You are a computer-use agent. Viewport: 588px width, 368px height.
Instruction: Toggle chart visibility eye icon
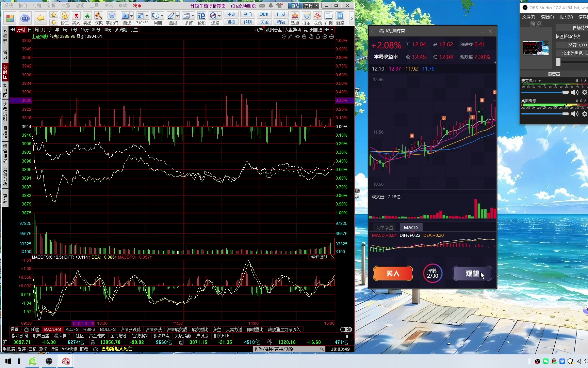(297, 36)
